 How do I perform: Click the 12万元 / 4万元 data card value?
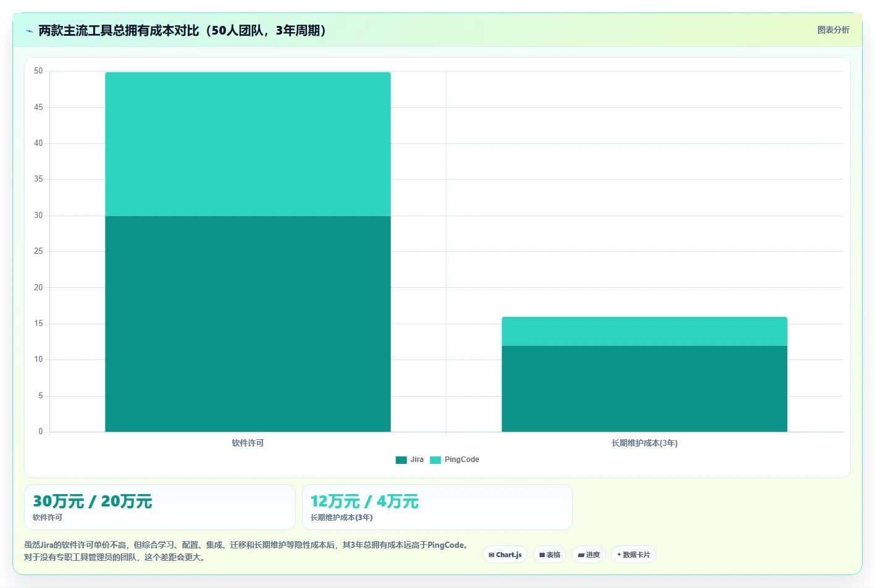coord(364,501)
